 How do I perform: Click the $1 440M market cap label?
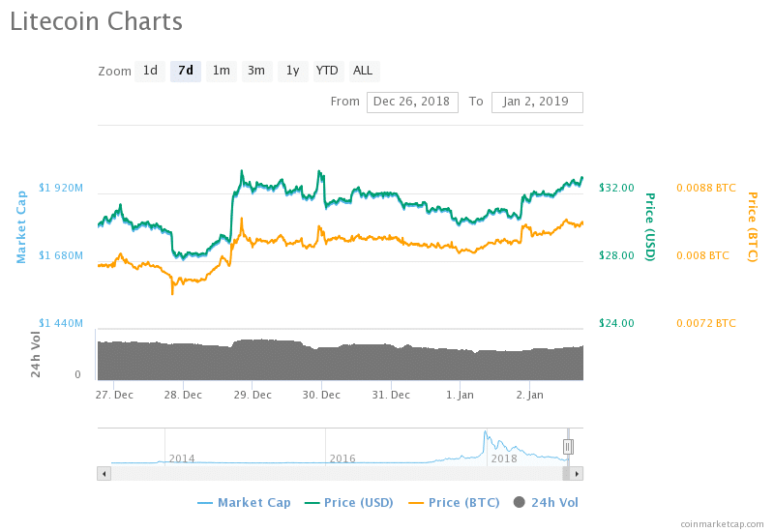click(61, 323)
